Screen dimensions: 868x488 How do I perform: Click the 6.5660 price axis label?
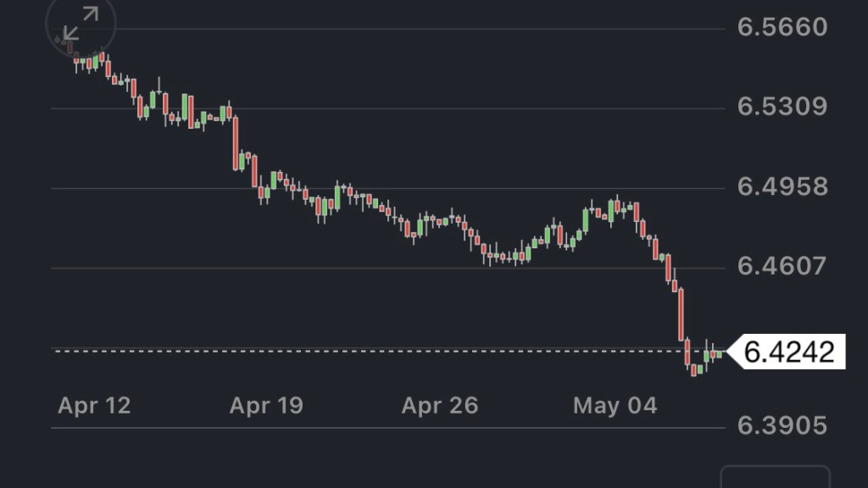(x=782, y=28)
